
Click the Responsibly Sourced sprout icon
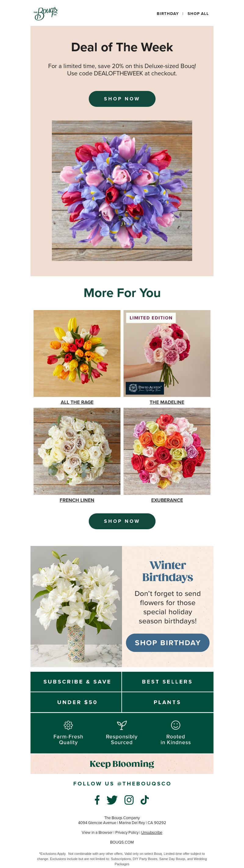click(x=121, y=725)
